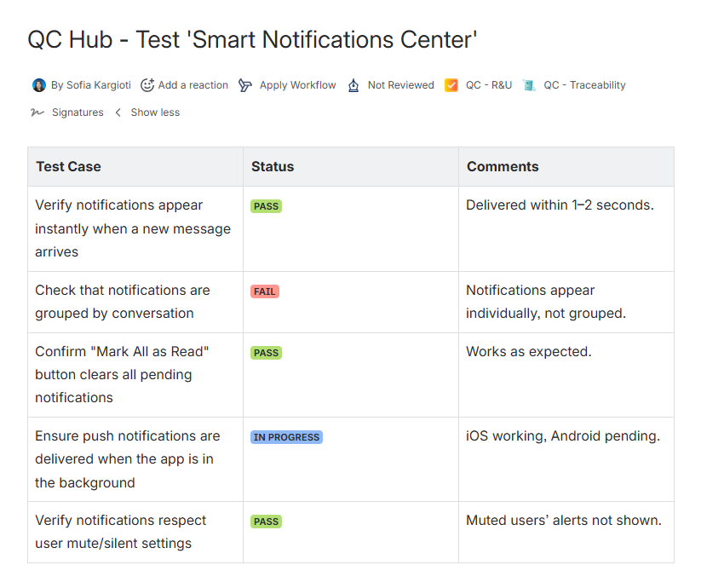Open Signatures via the squiggle icon
The width and height of the screenshot is (724, 588).
pos(37,112)
